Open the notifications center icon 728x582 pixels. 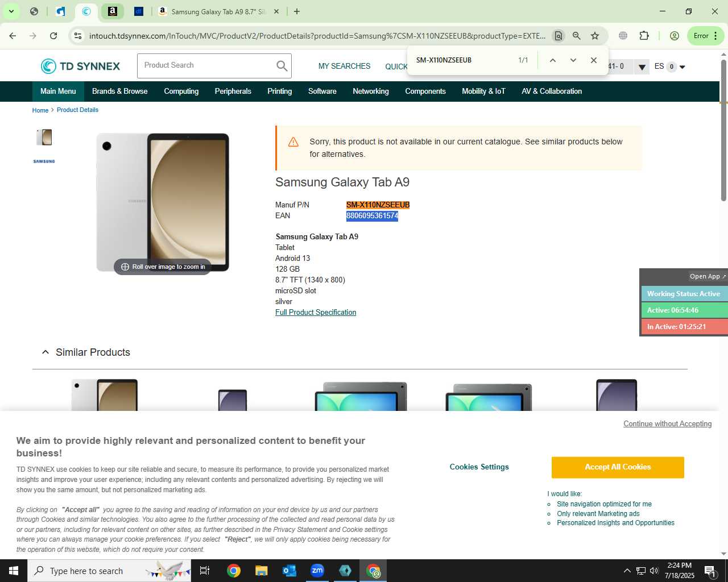tap(710, 571)
